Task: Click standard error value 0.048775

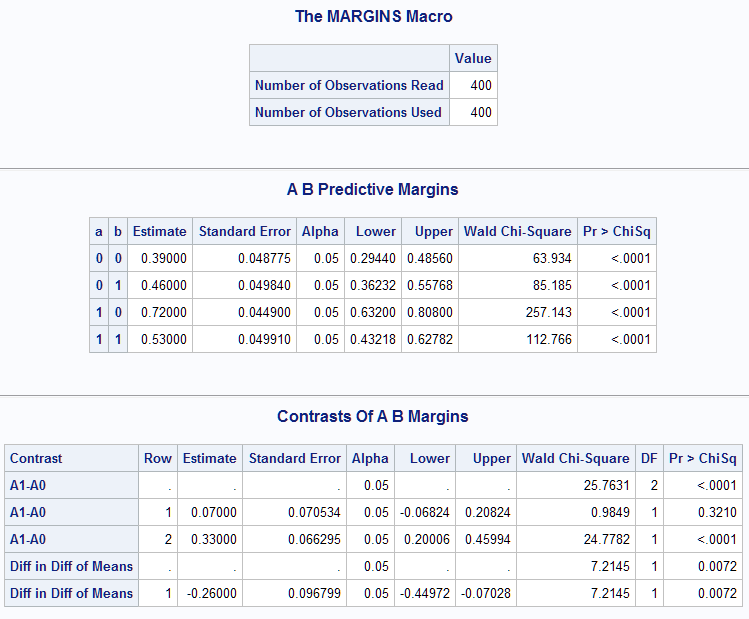Action: pyautogui.click(x=264, y=258)
